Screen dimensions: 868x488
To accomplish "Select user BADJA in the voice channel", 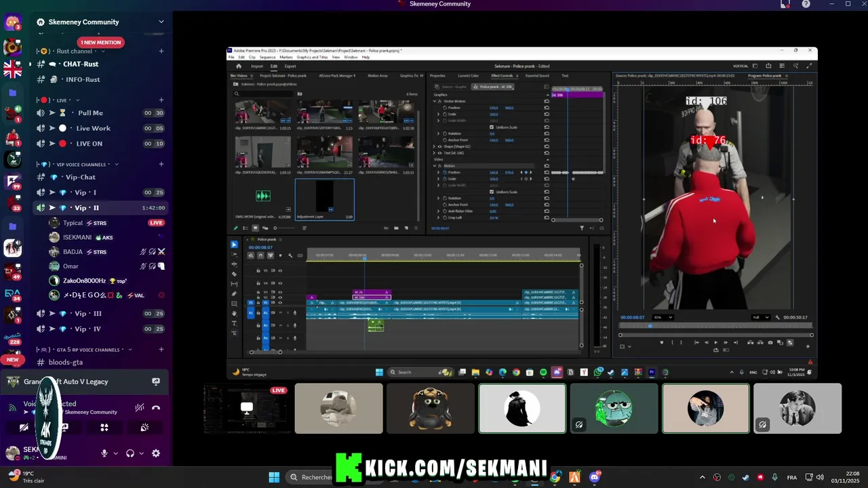I will (x=107, y=251).
